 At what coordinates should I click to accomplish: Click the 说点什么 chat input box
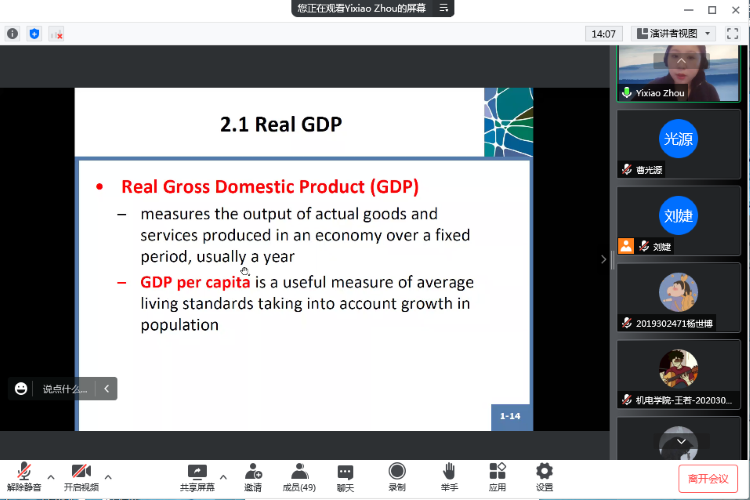pyautogui.click(x=64, y=388)
